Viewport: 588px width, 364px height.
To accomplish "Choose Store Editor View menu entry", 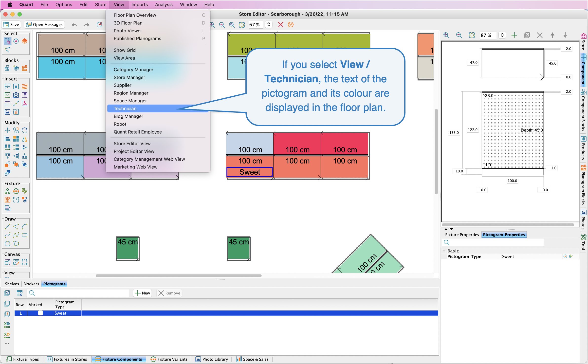I will tap(158, 144).
